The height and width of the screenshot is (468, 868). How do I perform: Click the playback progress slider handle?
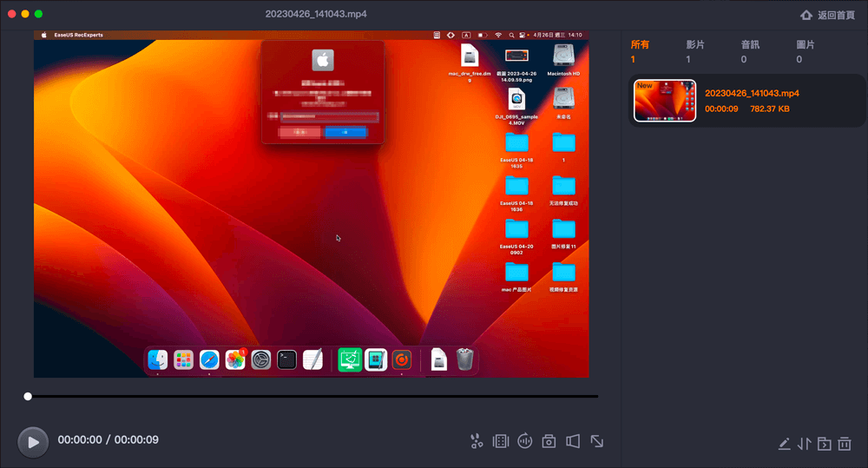[x=28, y=396]
